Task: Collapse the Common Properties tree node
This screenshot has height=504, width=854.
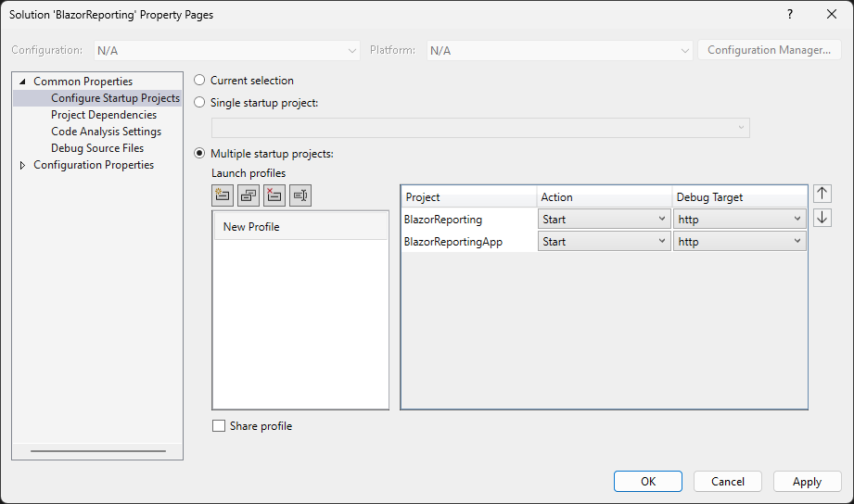Action: point(23,82)
